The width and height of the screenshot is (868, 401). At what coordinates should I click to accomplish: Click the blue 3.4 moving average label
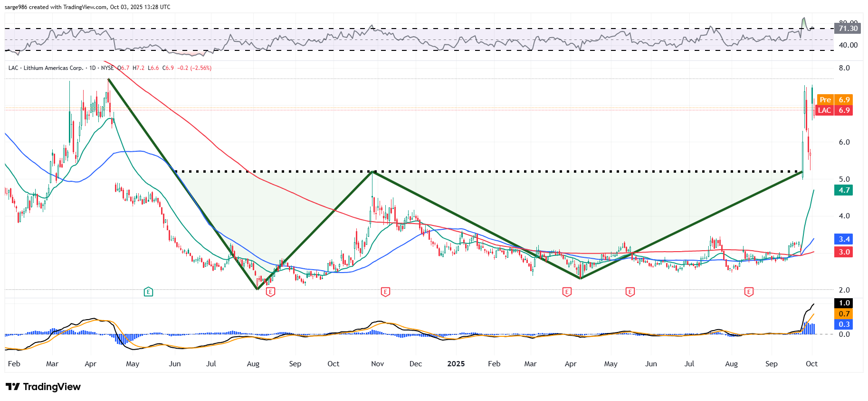[x=844, y=239]
